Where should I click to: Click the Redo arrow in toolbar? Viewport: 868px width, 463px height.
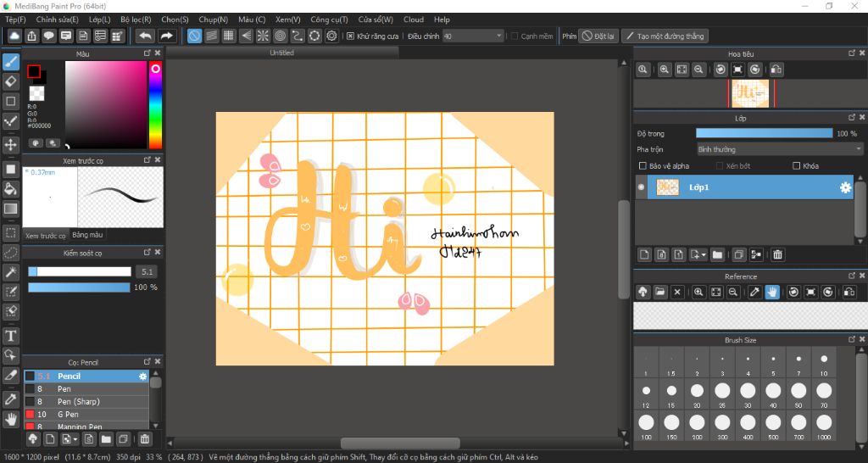[166, 36]
